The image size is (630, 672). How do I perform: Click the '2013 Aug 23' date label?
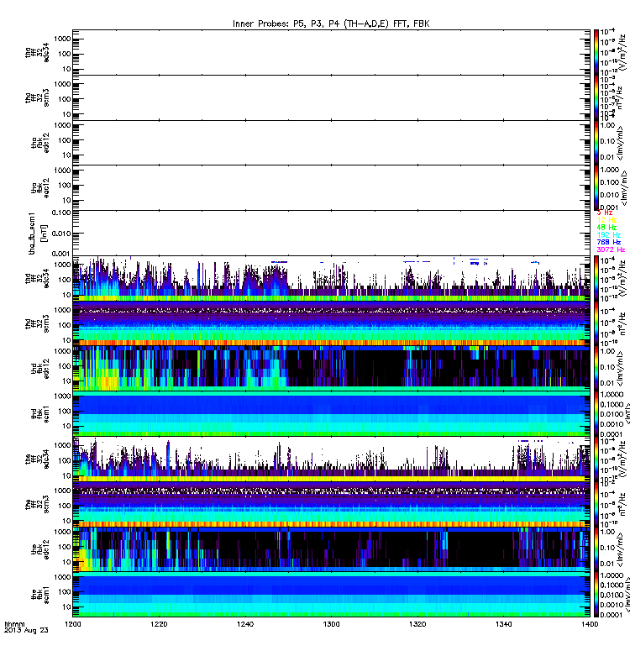pos(26,631)
